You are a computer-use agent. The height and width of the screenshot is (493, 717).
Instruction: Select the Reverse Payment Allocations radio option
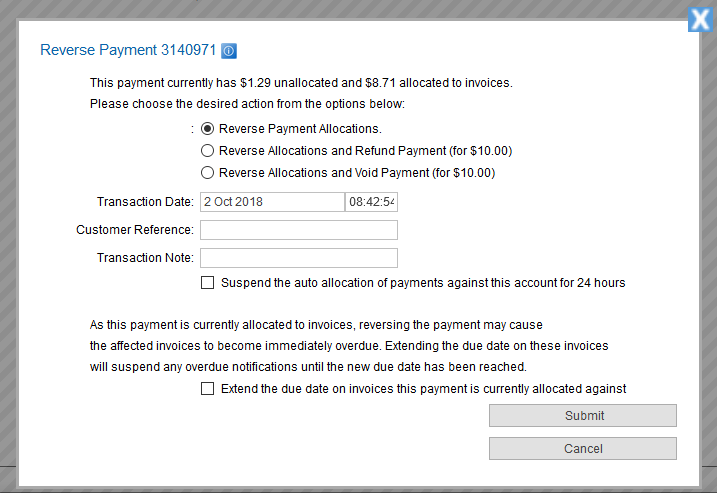pos(208,128)
